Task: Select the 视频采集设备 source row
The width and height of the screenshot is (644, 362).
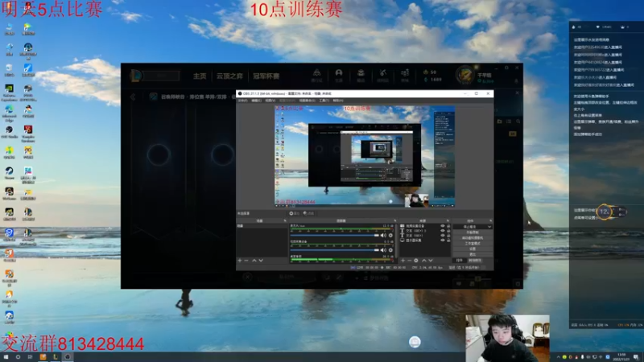Action: pos(426,226)
